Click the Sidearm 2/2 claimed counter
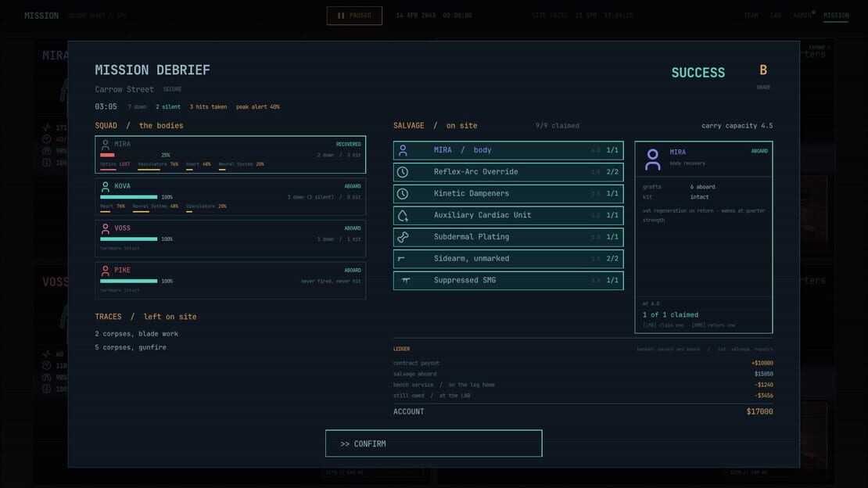The height and width of the screenshot is (488, 868). click(612, 259)
